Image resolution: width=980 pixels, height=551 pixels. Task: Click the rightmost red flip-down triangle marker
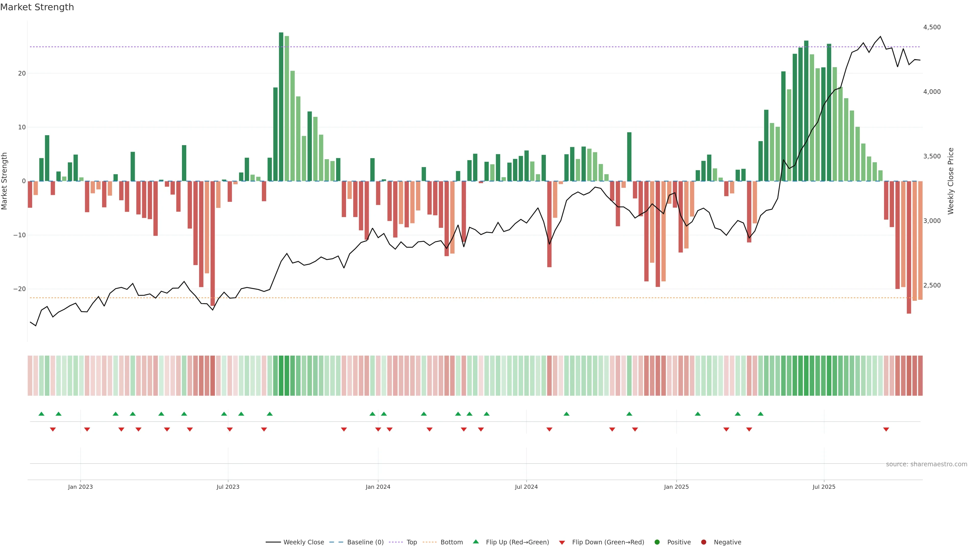(x=886, y=429)
